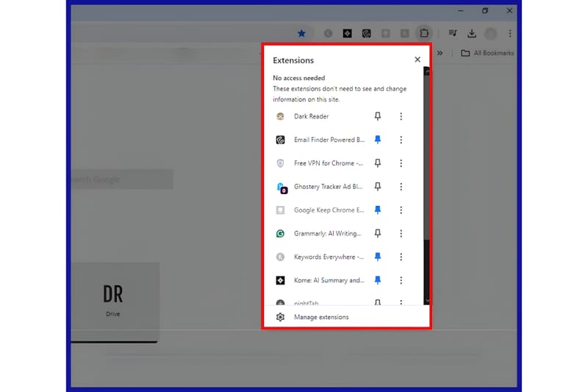Screen dimensions: 588x392
Task: Pin Free VPN for Chrome extension
Action: coord(378,163)
